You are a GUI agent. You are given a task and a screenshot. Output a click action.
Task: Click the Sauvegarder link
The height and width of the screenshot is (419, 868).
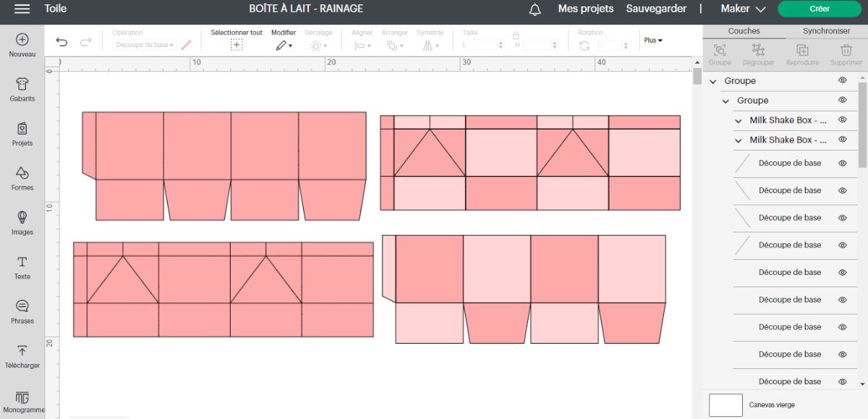coord(656,9)
